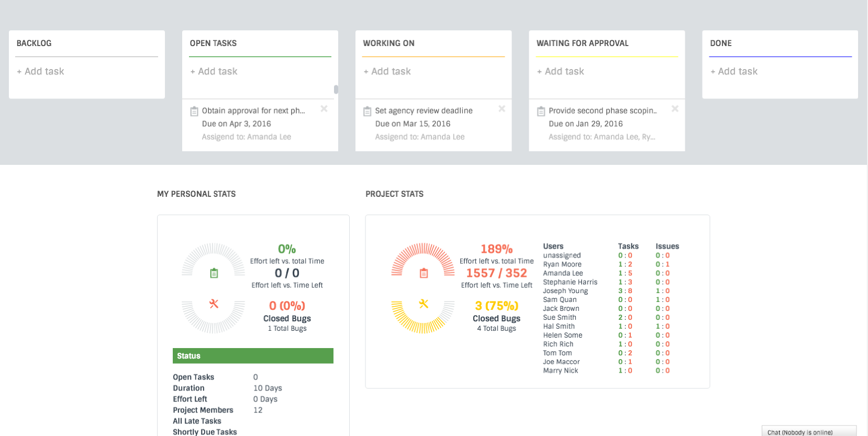Click clipboard icon on Set agency review task
The width and height of the screenshot is (868, 436).
[x=368, y=111]
